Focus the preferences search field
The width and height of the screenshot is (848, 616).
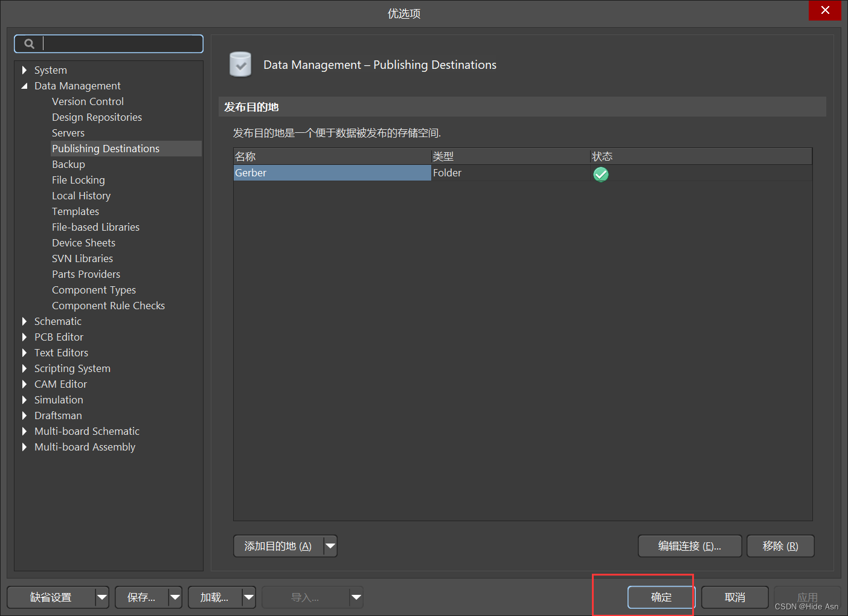[x=109, y=43]
